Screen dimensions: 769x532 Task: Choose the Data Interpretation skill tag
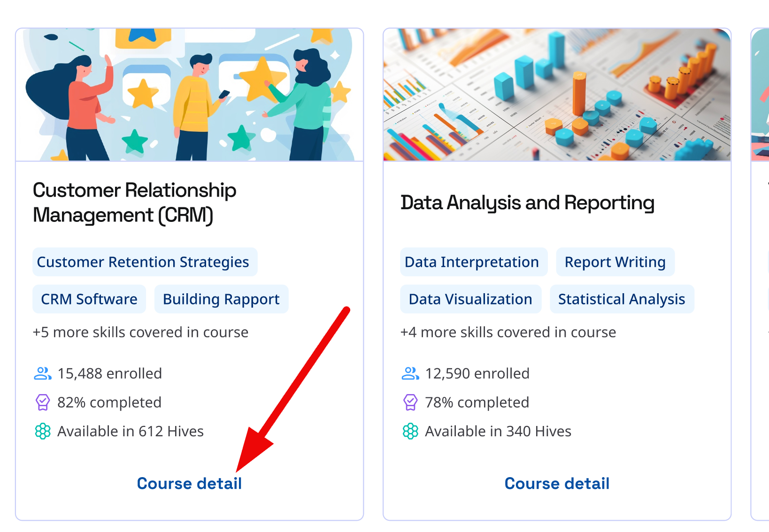pyautogui.click(x=472, y=262)
